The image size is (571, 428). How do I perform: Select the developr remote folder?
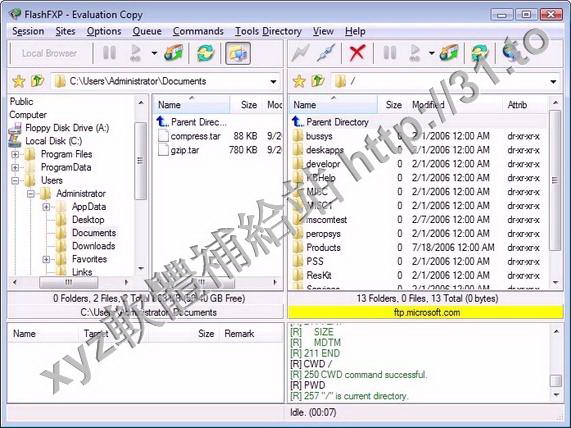[x=323, y=164]
